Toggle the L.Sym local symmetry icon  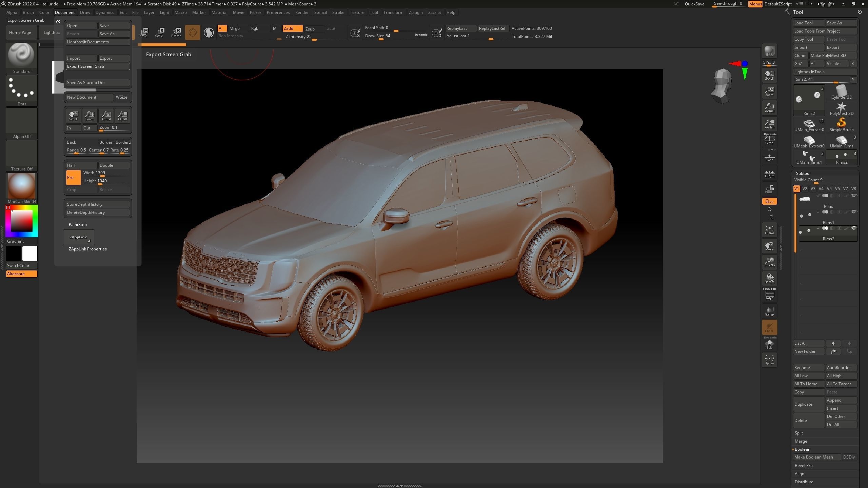click(x=769, y=174)
